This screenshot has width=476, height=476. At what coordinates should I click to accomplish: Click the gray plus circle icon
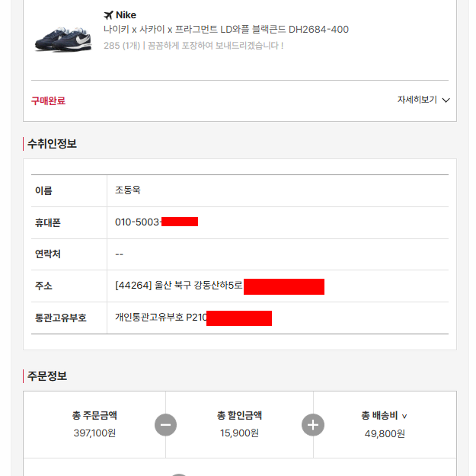[313, 425]
